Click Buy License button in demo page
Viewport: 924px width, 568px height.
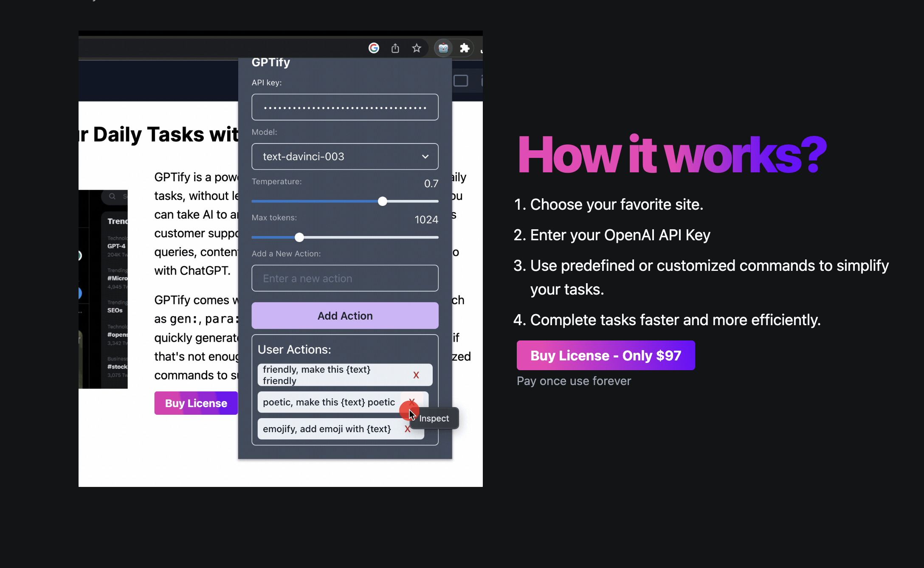point(196,403)
